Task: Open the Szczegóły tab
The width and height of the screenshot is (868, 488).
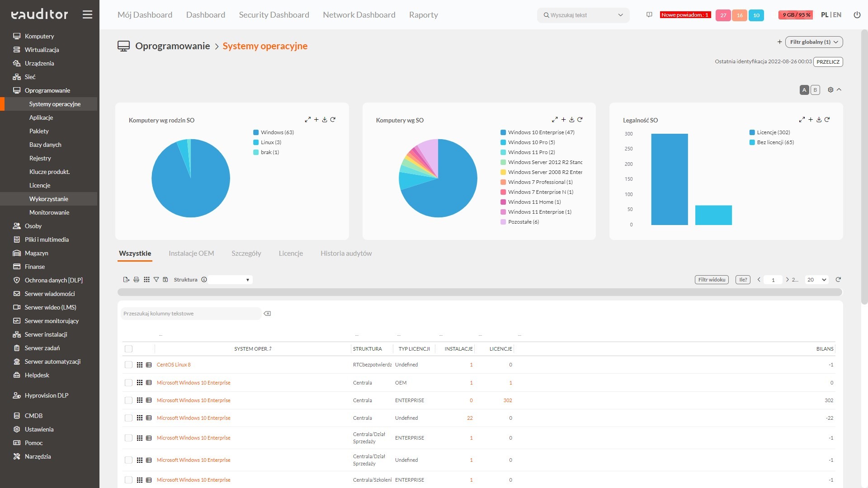Action: click(246, 253)
